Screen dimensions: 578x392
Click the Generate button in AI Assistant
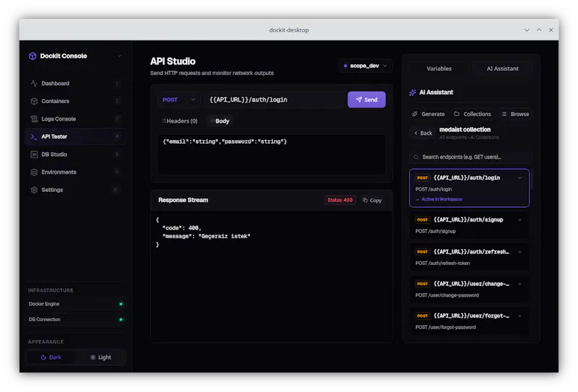(428, 114)
